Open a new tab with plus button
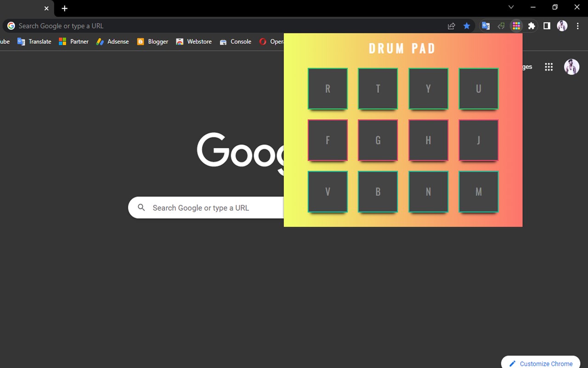Image resolution: width=588 pixels, height=368 pixels. (x=65, y=8)
